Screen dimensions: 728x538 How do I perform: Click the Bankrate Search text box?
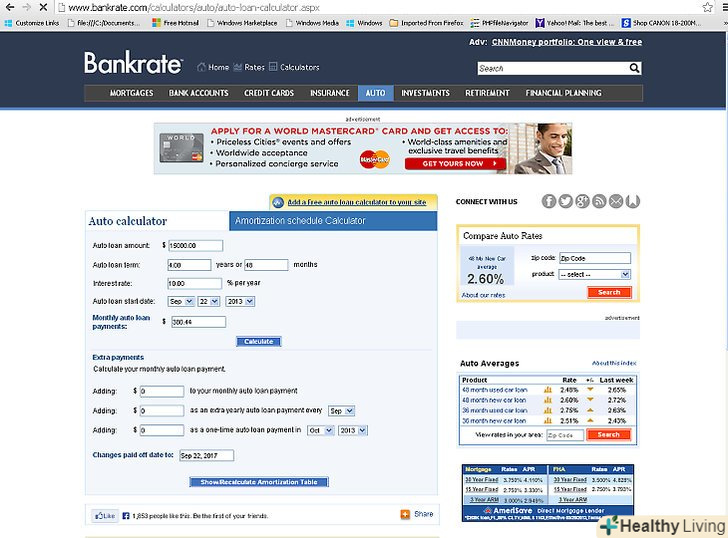click(x=552, y=68)
